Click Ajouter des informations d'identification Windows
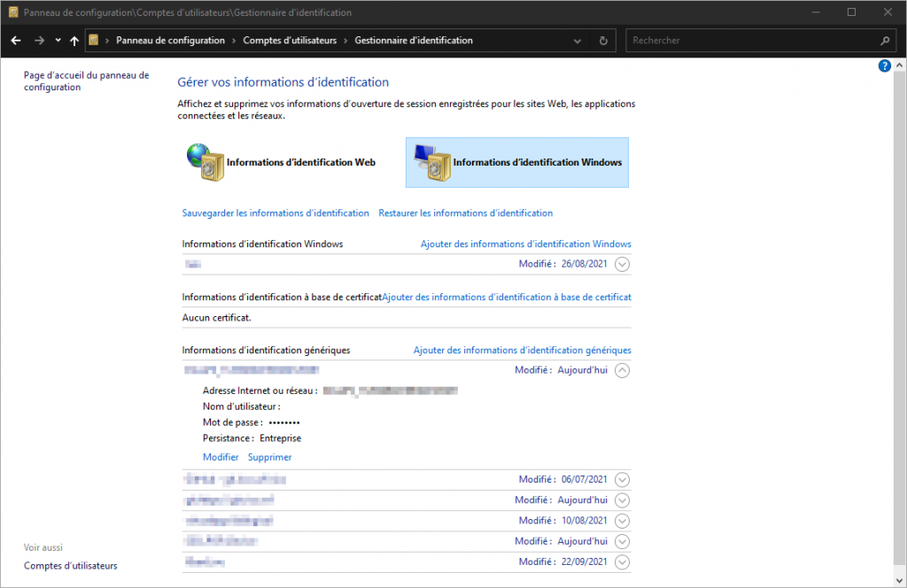 pos(526,244)
